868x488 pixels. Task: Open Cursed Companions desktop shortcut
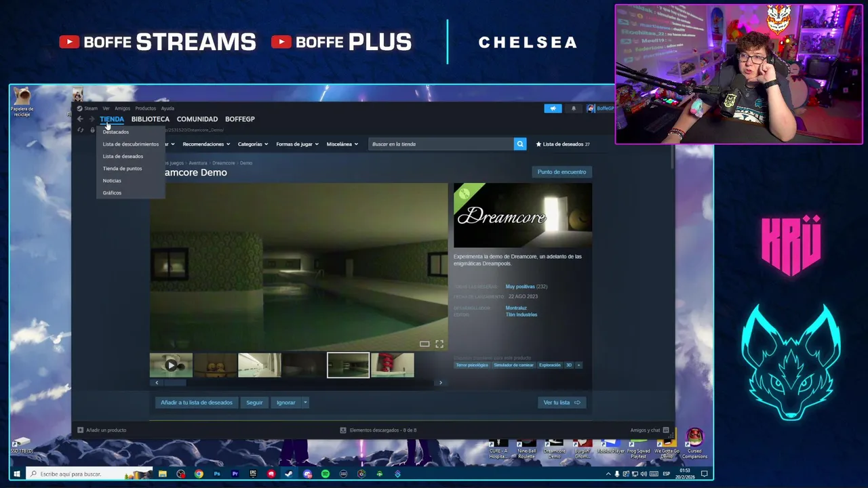pyautogui.click(x=694, y=445)
